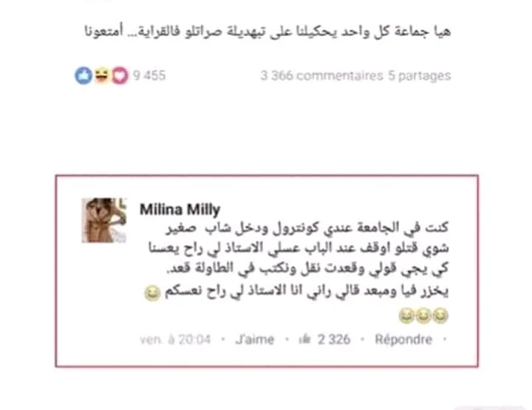
Task: Click the middle of three laughing emojis
Action: 423,315
